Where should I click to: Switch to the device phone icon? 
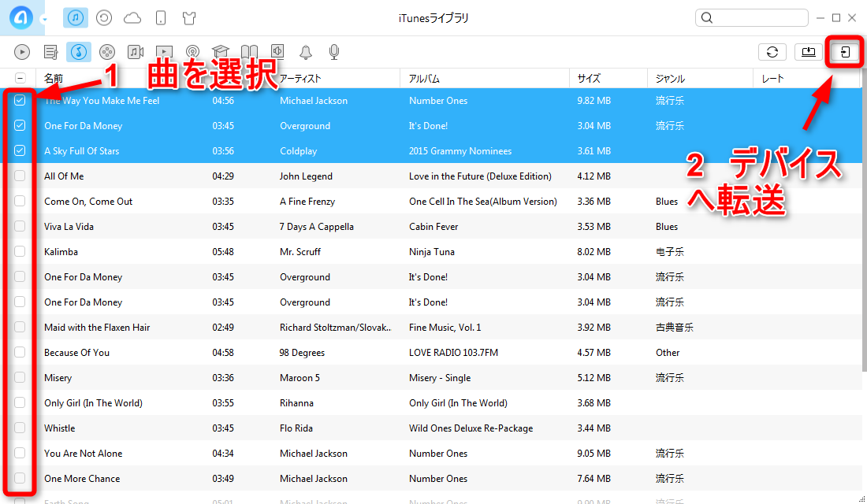[x=161, y=18]
